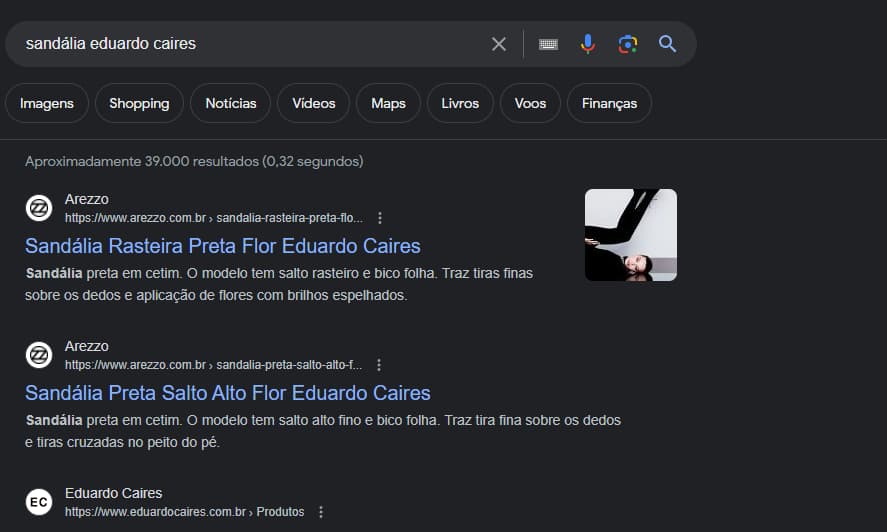This screenshot has width=887, height=532.
Task: Search by image with the Lens camera icon
Action: click(627, 44)
